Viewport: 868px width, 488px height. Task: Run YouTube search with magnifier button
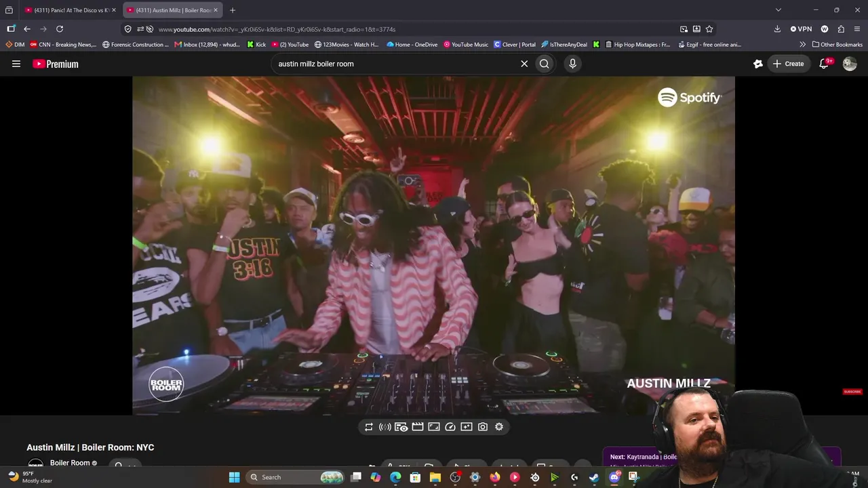coord(545,64)
